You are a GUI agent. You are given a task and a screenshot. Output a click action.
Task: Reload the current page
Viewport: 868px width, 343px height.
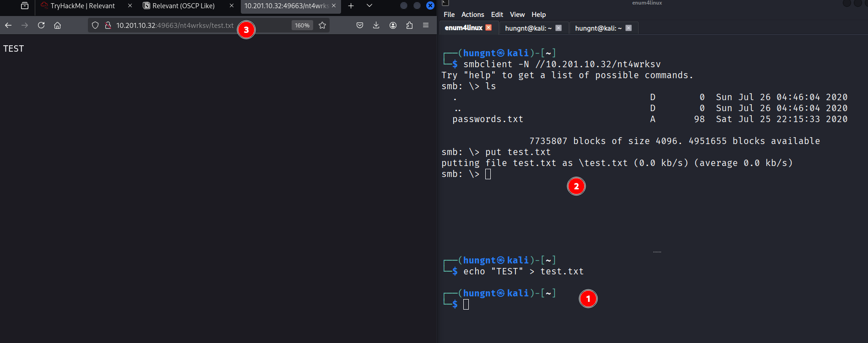point(41,26)
